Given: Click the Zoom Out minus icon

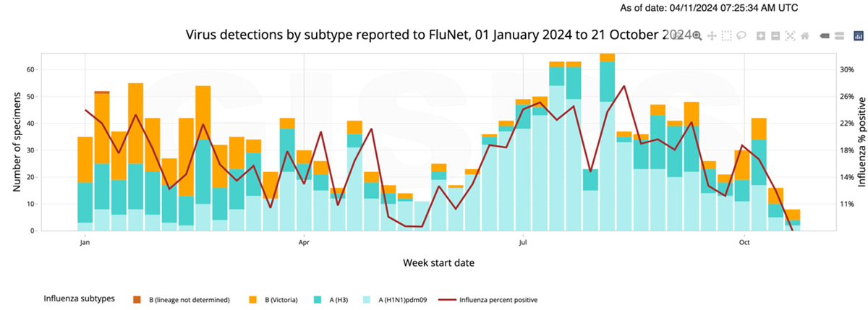Looking at the screenshot, I should point(775,35).
